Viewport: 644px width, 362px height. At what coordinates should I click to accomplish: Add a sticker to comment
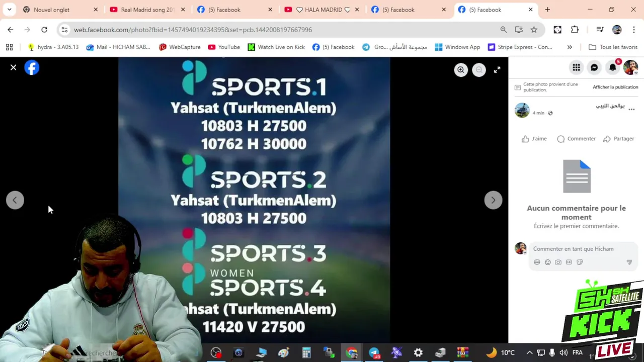[x=580, y=262]
